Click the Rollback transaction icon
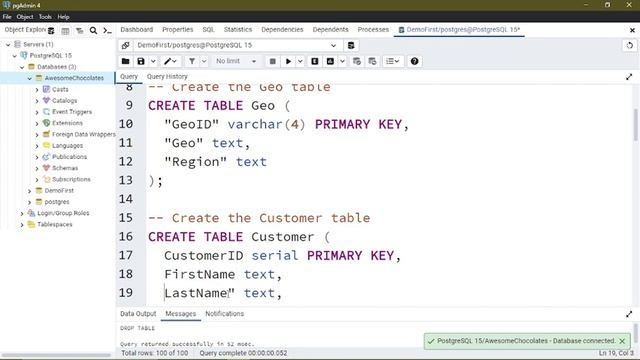Viewport: 640px width, 360px height. pos(372,61)
